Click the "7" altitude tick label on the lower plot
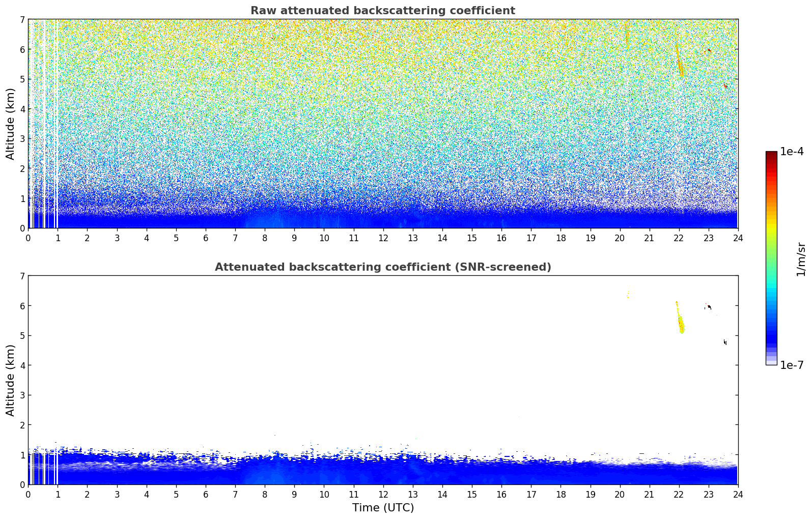 (22, 276)
